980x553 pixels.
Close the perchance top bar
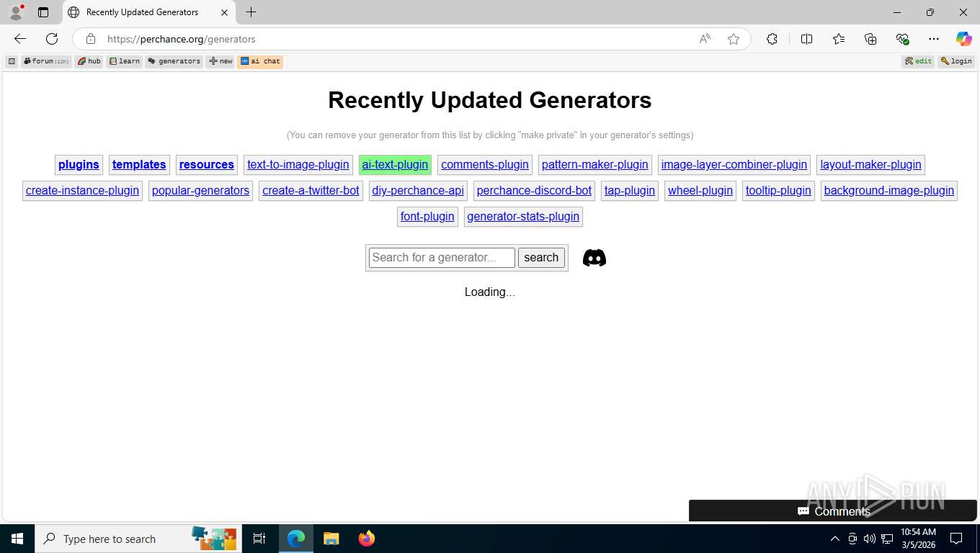coord(12,61)
